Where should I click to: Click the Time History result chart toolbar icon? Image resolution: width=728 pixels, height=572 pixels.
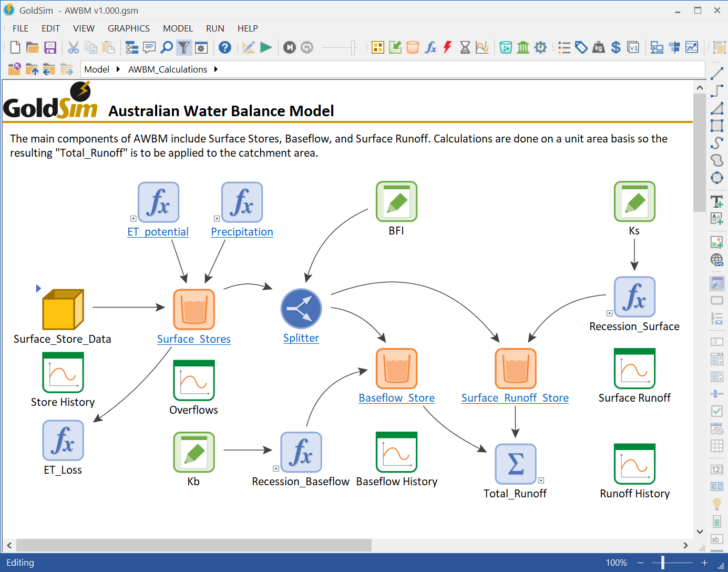coord(482,47)
